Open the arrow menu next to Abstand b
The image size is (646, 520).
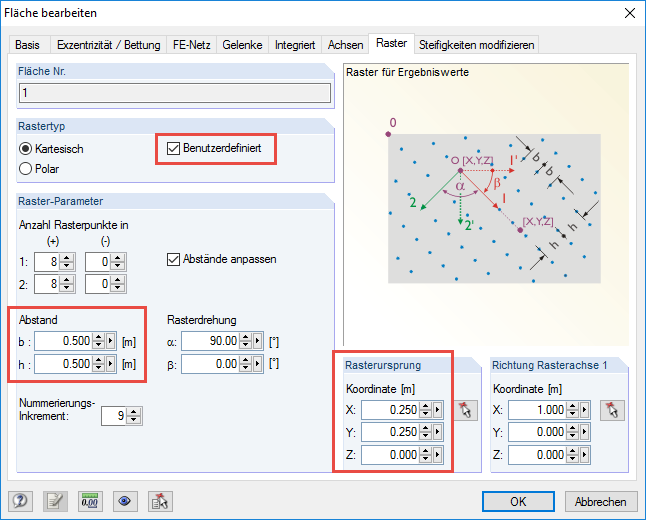click(110, 341)
